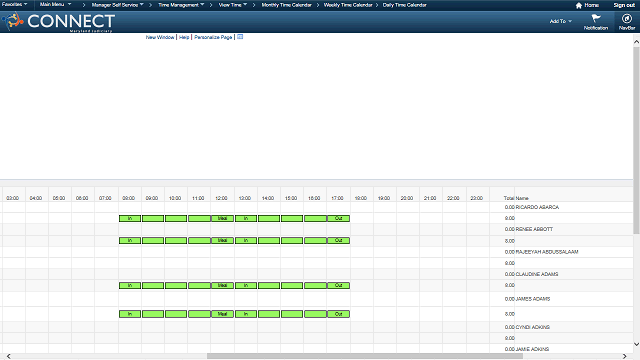This screenshot has width=640, height=360.
Task: Click the horizontal scrollbar left arrow
Action: [x=9, y=356]
